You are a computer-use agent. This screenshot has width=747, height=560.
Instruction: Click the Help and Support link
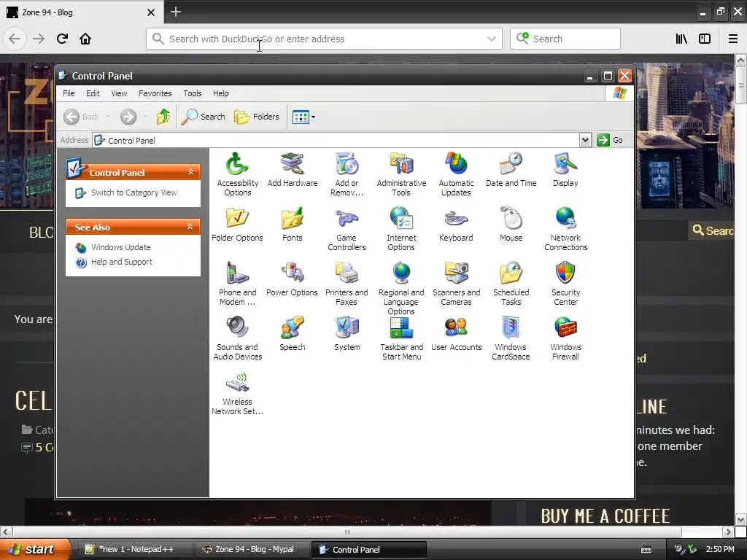(x=122, y=262)
